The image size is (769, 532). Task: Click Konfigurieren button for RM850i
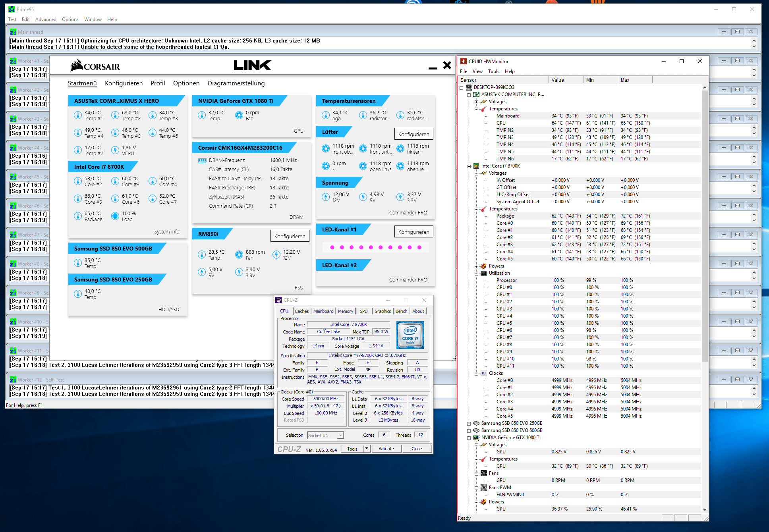point(290,236)
